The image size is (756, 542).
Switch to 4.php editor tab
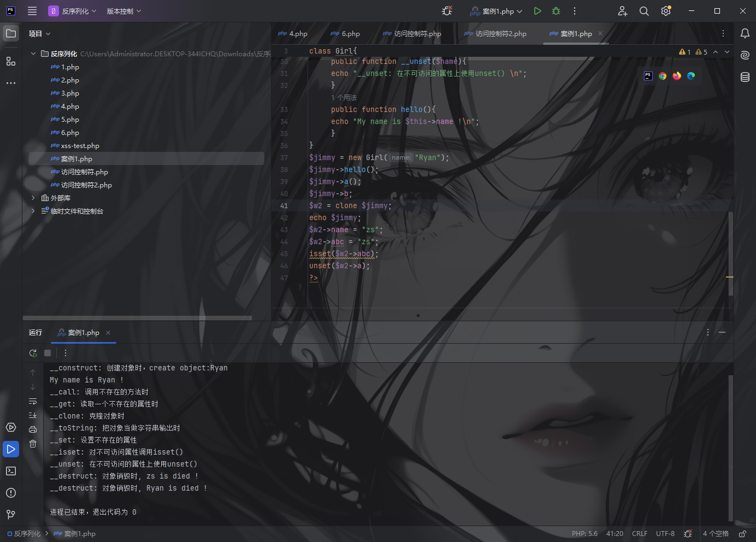tap(293, 33)
